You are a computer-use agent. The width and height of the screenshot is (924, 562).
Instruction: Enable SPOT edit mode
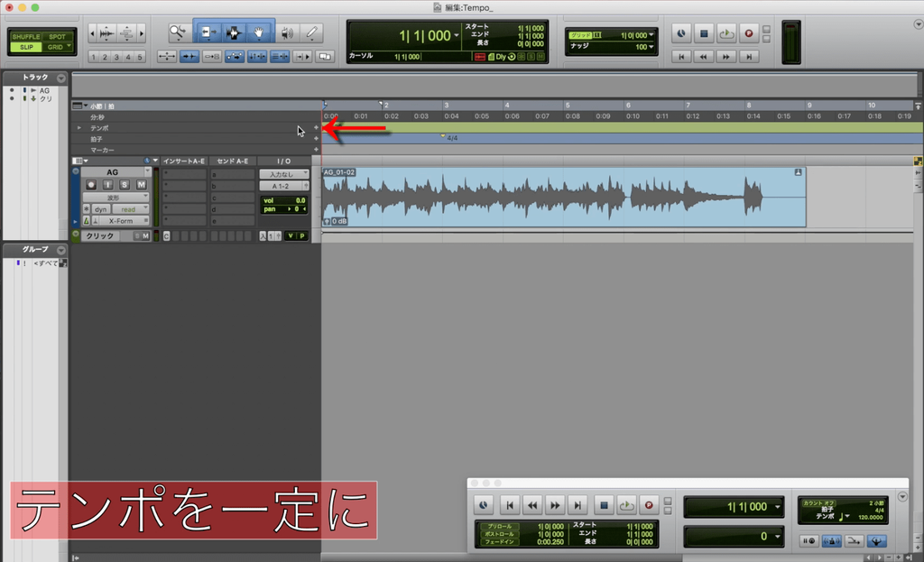click(x=57, y=36)
